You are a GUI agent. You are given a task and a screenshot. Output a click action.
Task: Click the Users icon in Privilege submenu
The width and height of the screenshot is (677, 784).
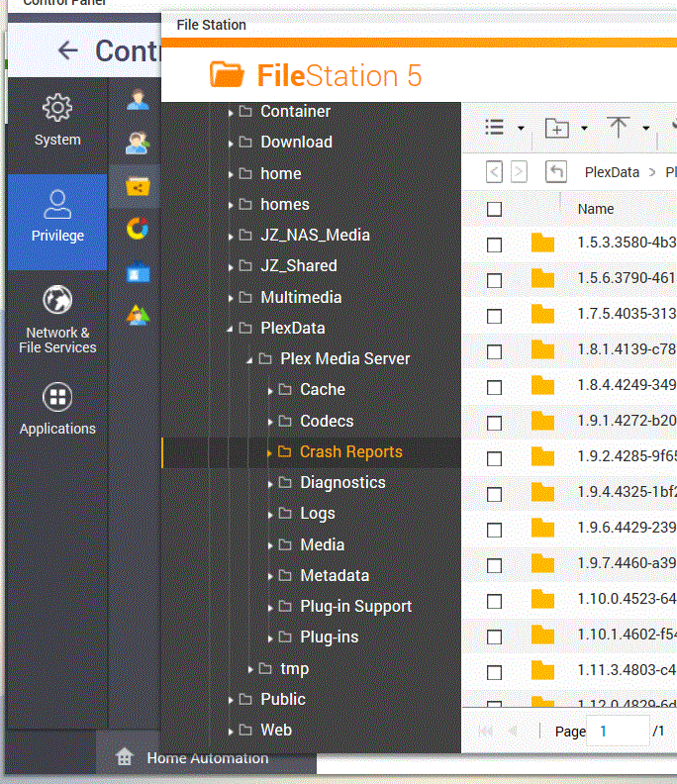point(138,100)
